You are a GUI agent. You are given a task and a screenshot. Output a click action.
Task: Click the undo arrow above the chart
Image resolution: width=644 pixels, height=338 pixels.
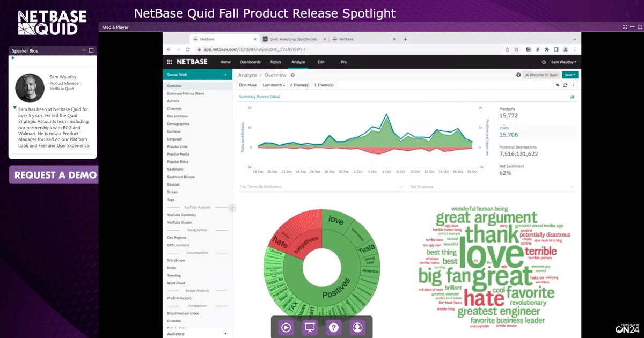point(557,85)
